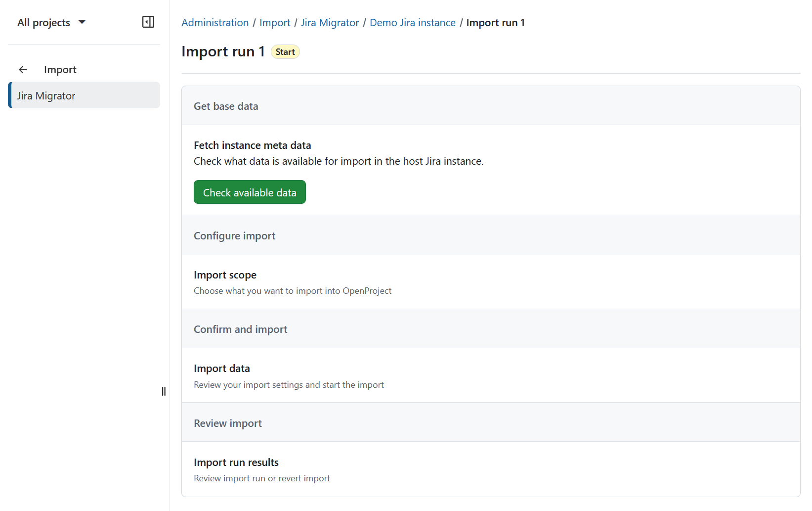Open the All projects dropdown

click(x=51, y=23)
